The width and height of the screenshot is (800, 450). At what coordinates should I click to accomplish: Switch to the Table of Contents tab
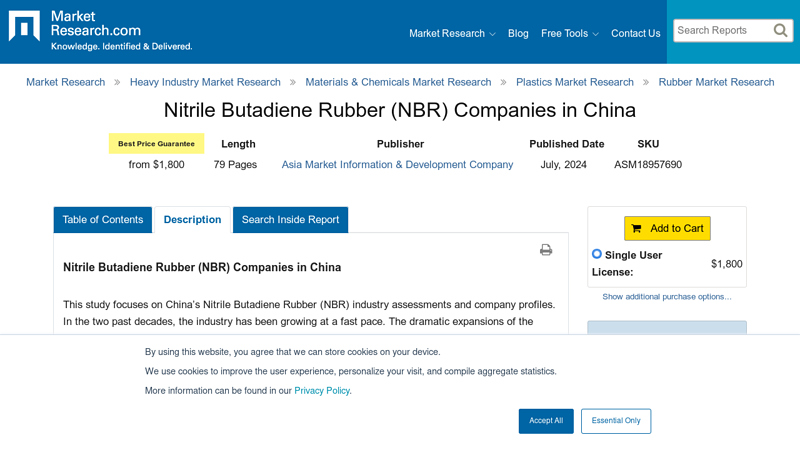click(x=103, y=219)
